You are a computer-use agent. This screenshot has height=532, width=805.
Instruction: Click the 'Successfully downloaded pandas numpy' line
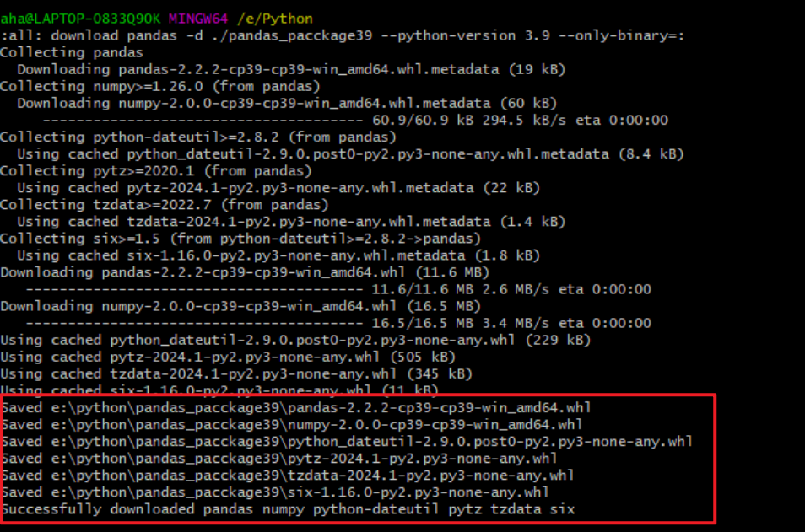coord(288,510)
